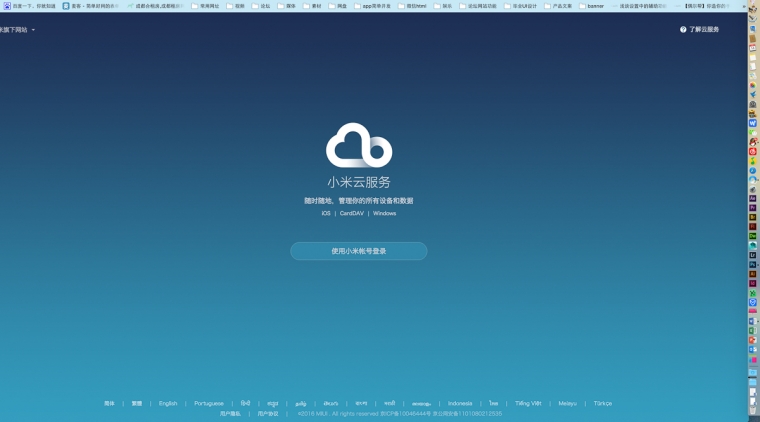This screenshot has width=760, height=422.
Task: Open WeChat from the dock
Action: 753,132
